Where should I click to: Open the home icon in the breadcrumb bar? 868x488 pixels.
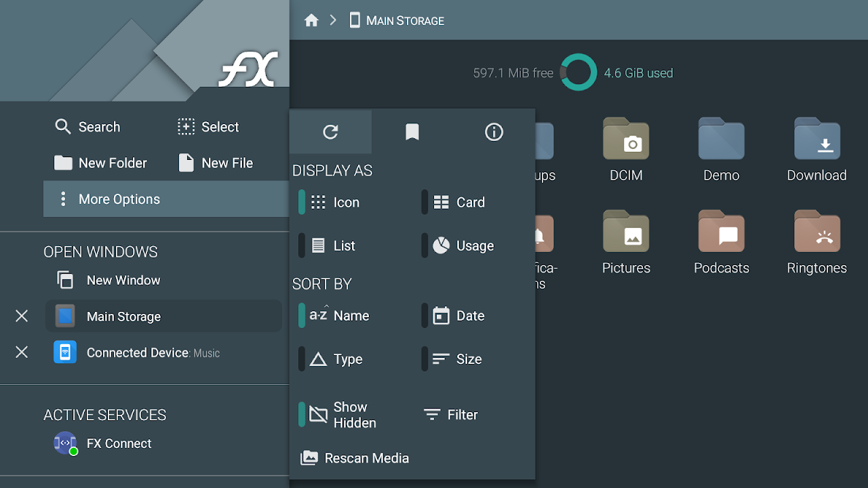point(311,20)
